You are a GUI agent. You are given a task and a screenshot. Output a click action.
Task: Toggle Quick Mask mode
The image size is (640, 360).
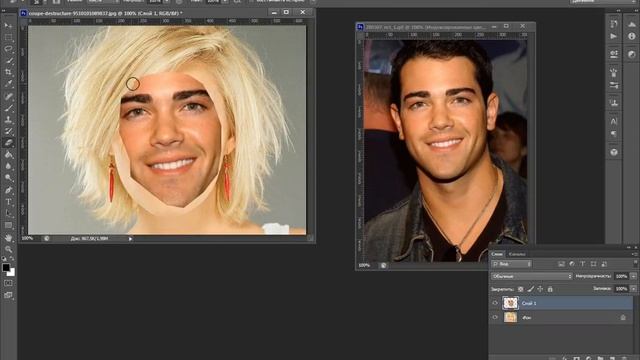(8, 283)
